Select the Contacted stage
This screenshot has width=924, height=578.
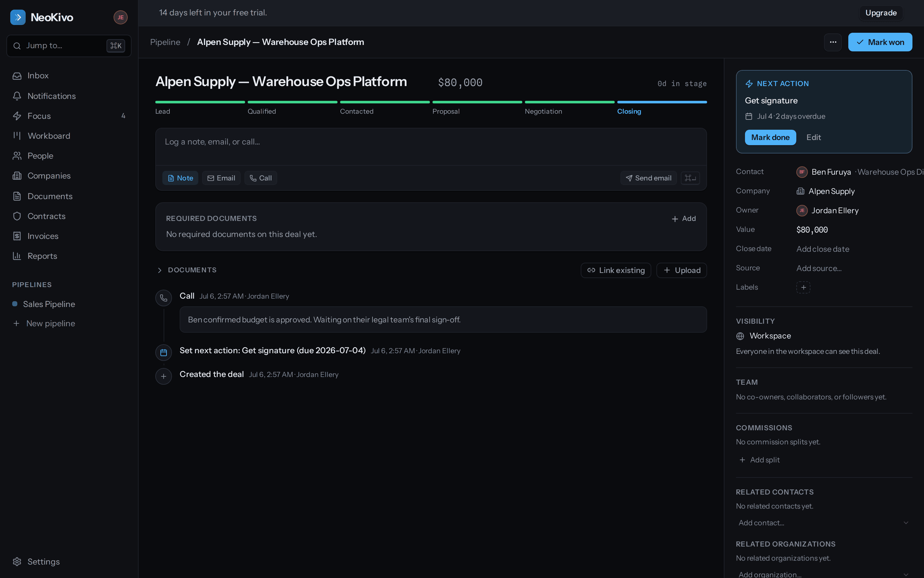pos(384,108)
